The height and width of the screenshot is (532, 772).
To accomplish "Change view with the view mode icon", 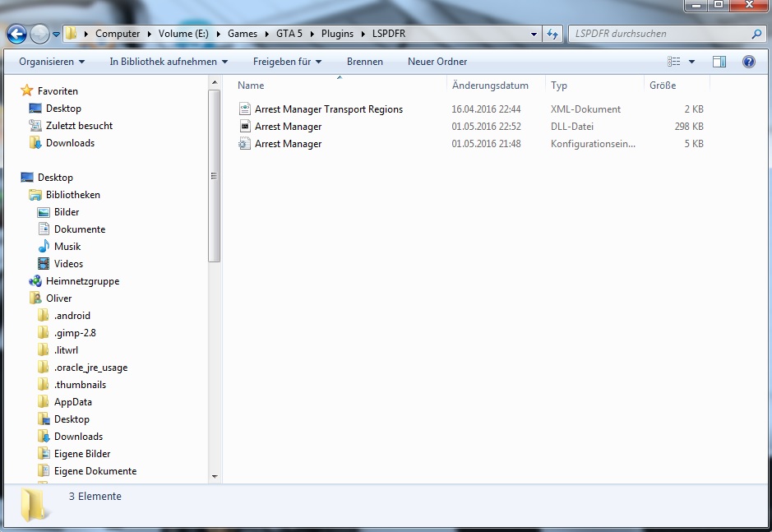I will coord(673,62).
